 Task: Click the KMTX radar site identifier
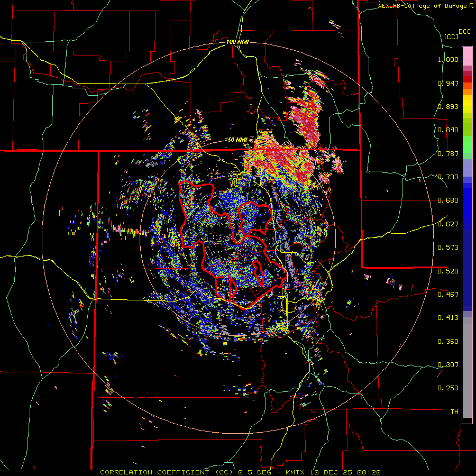pos(296,472)
